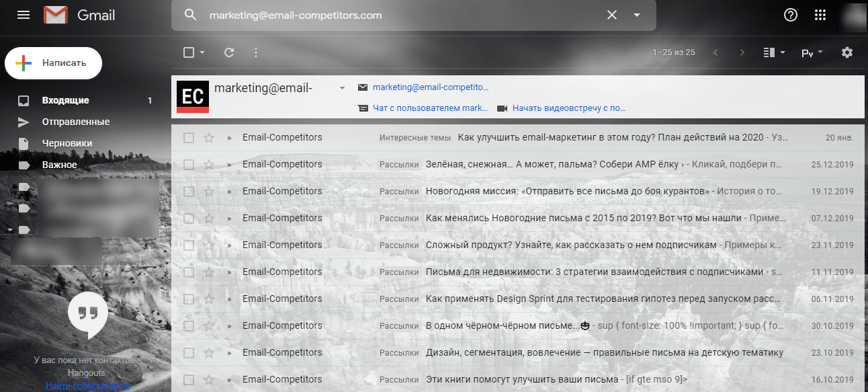The width and height of the screenshot is (868, 392).
Task: Click the Написать compose button
Action: (54, 63)
